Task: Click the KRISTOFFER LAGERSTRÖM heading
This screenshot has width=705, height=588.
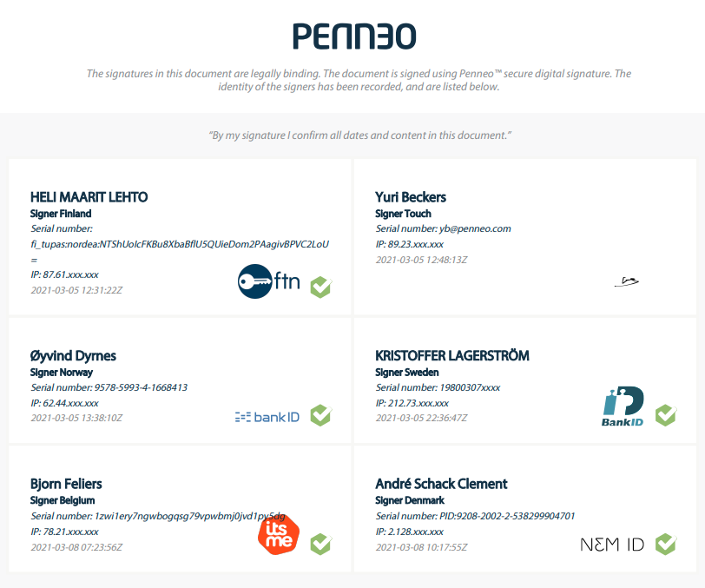Action: (452, 356)
